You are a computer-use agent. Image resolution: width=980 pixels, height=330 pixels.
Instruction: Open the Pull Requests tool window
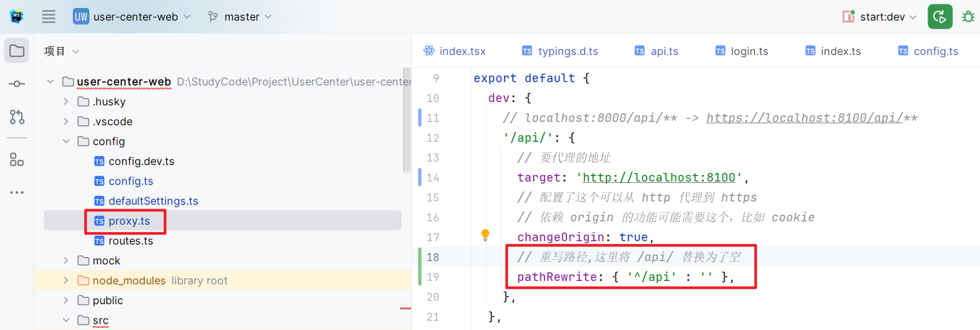pyautogui.click(x=17, y=117)
